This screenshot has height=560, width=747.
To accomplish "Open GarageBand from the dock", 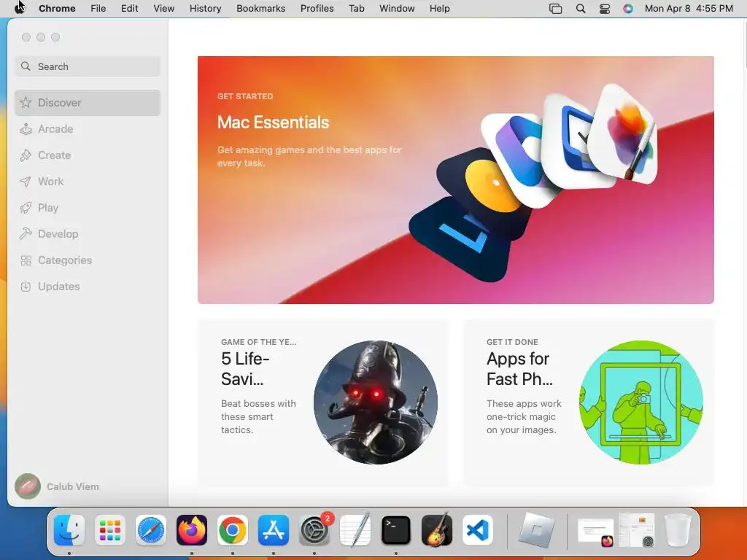I will pyautogui.click(x=437, y=530).
